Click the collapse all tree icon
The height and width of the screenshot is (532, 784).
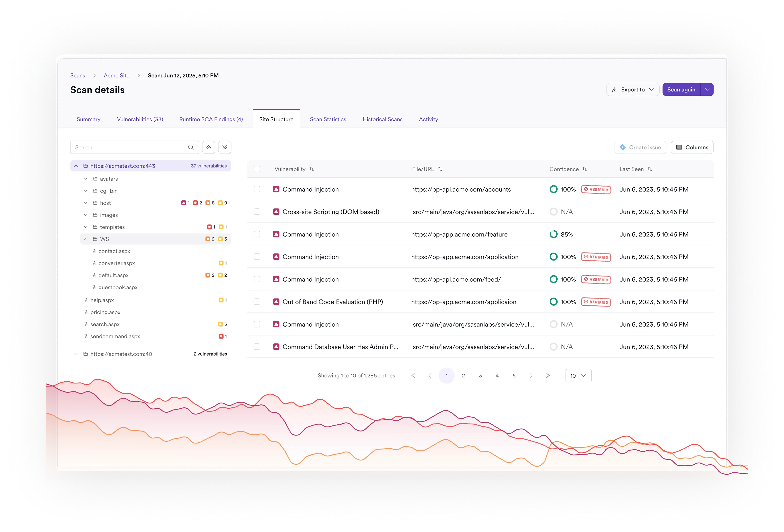point(208,147)
